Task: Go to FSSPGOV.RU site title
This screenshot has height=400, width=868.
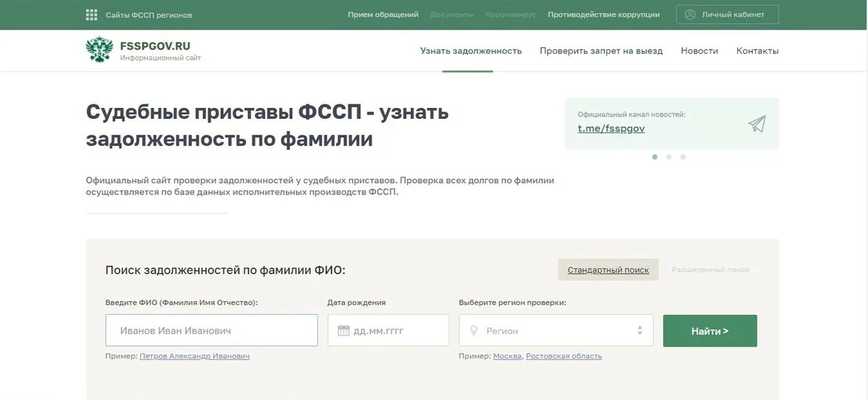Action: click(x=155, y=46)
